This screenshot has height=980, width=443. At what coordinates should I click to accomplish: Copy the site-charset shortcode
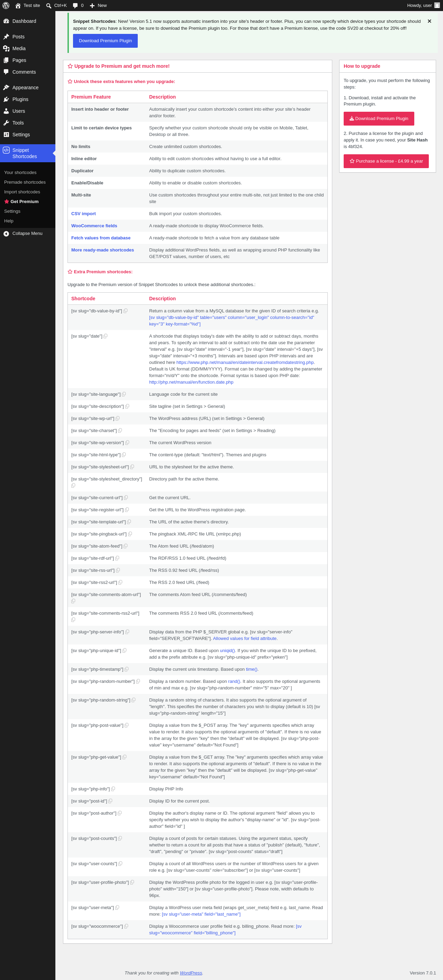point(120,431)
